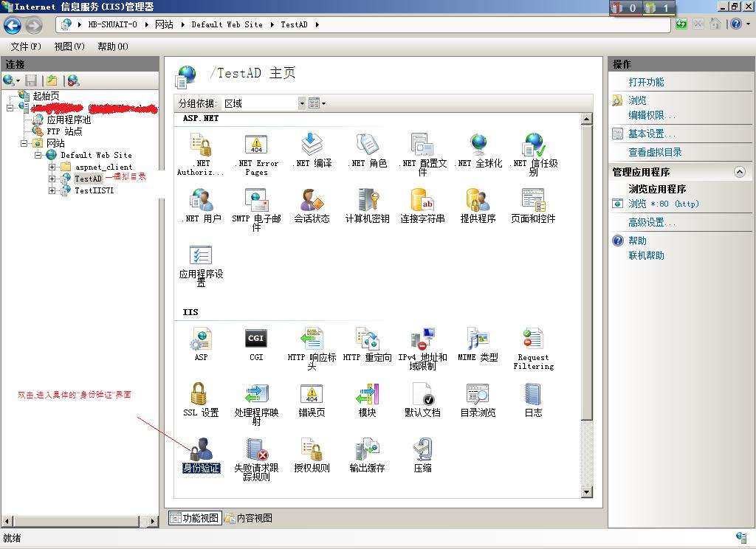This screenshot has width=756, height=549.
Task: Open 计算机密钥 feature
Action: coord(367,206)
